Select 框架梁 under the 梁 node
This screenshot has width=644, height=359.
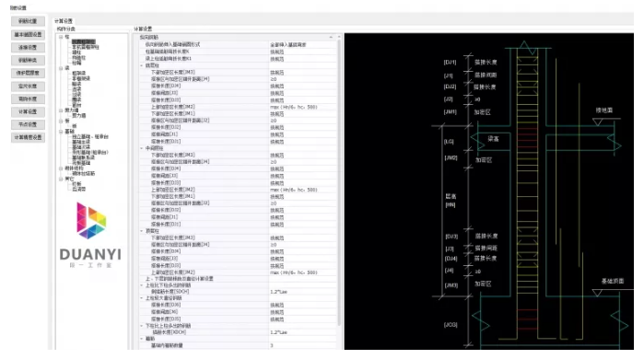(79, 74)
